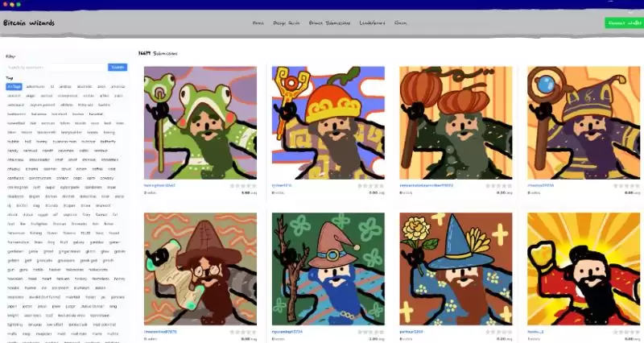Open the purple wizard with blue orb staff
The image size is (644, 343).
coord(584,122)
